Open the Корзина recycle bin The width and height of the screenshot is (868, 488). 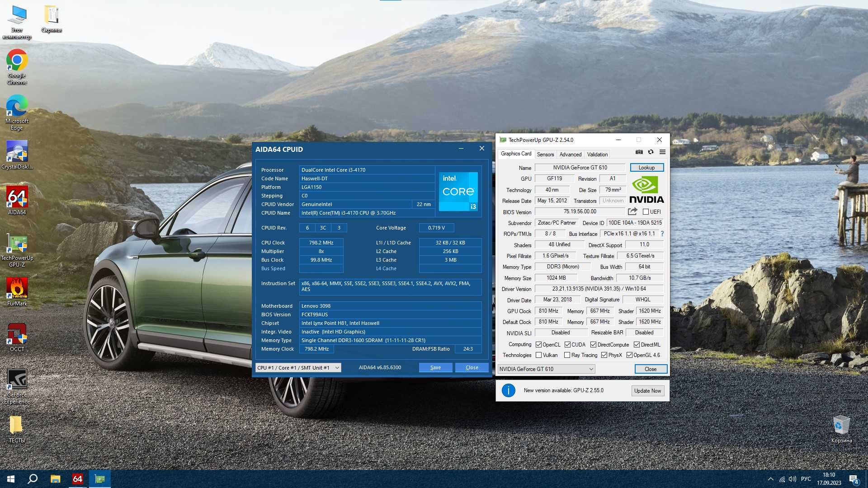pyautogui.click(x=841, y=429)
